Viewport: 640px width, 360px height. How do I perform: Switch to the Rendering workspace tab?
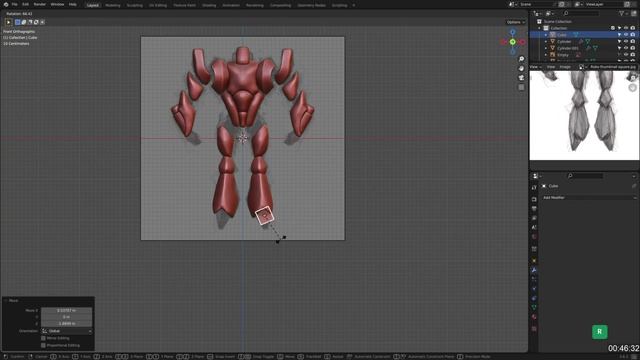255,5
